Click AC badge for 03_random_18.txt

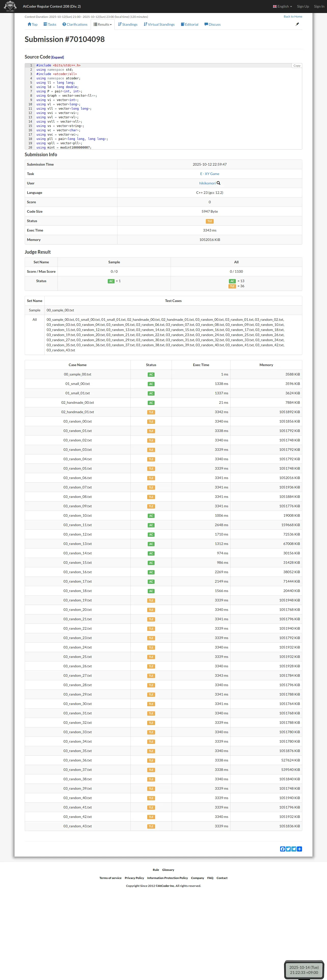coord(151,591)
